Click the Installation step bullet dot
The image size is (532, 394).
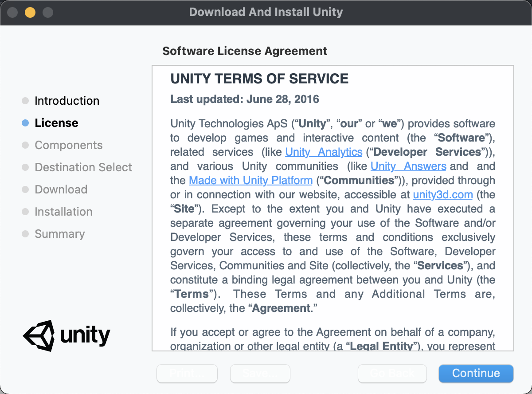click(25, 212)
